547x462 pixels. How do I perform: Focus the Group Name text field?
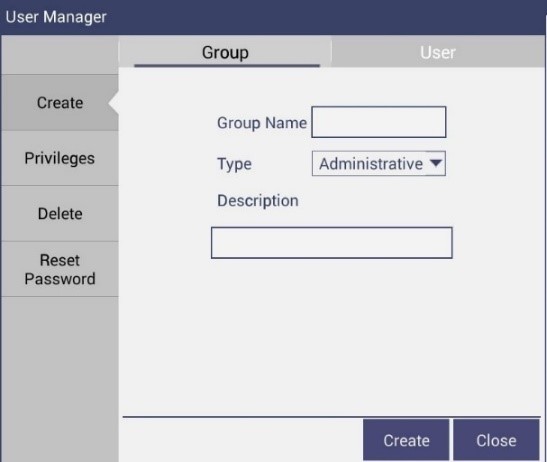point(379,122)
